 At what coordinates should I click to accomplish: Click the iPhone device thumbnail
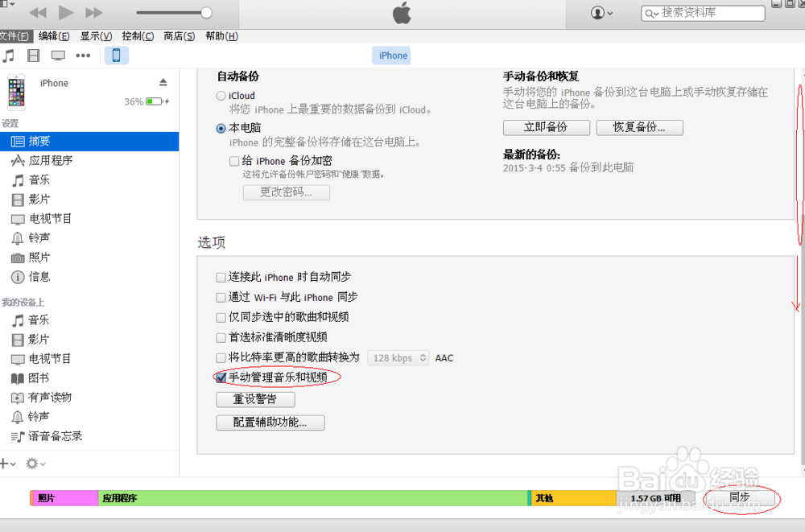[16, 93]
